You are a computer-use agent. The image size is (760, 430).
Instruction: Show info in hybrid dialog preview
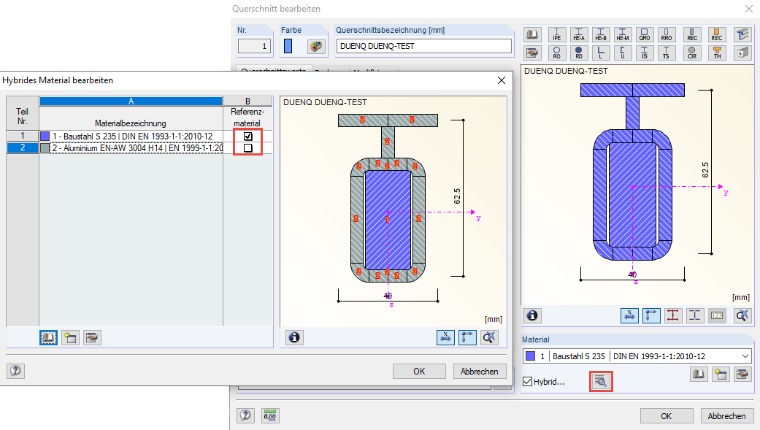pos(294,337)
